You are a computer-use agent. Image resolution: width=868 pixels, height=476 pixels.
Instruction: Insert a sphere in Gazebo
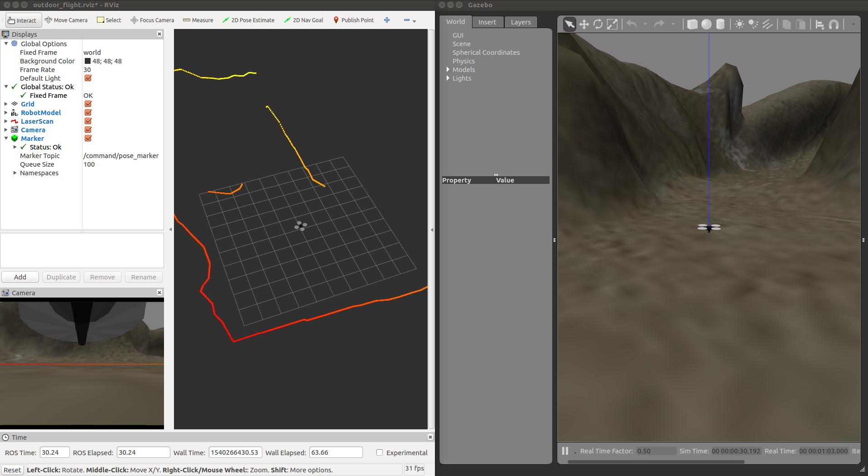pos(706,24)
